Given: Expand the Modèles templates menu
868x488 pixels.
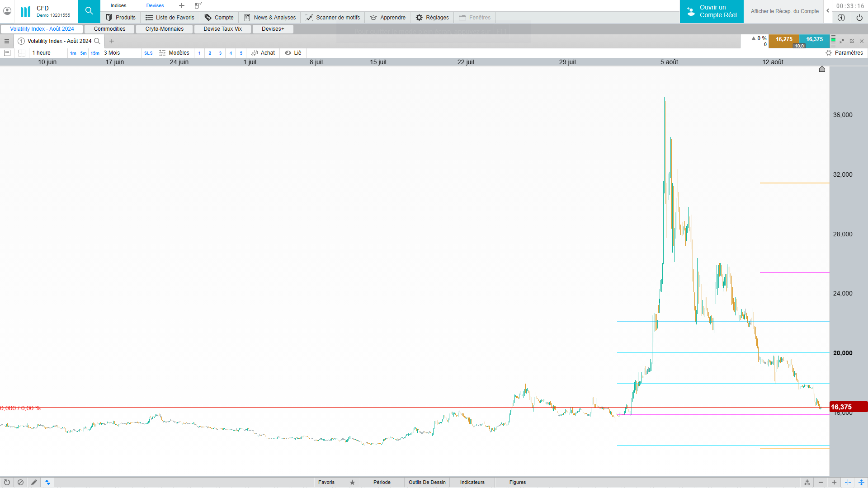Looking at the screenshot, I should (175, 53).
